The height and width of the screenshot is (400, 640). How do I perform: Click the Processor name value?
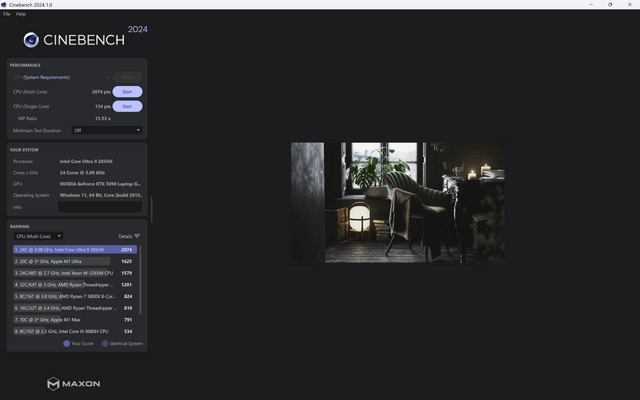tap(87, 162)
